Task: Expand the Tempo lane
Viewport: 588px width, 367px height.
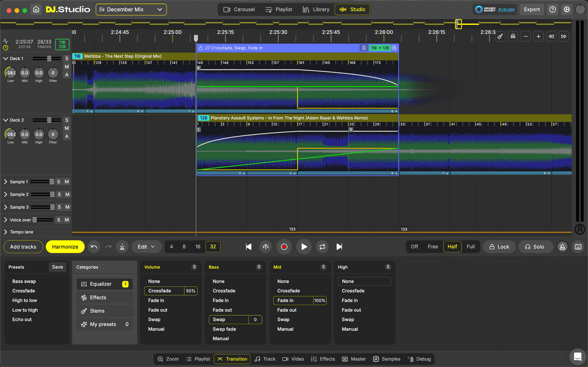Action: click(6, 232)
